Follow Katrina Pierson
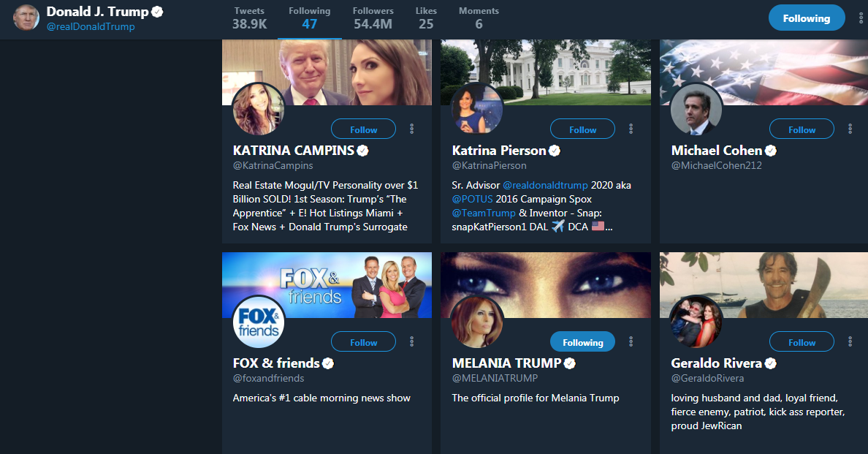This screenshot has height=454, width=868. (582, 129)
